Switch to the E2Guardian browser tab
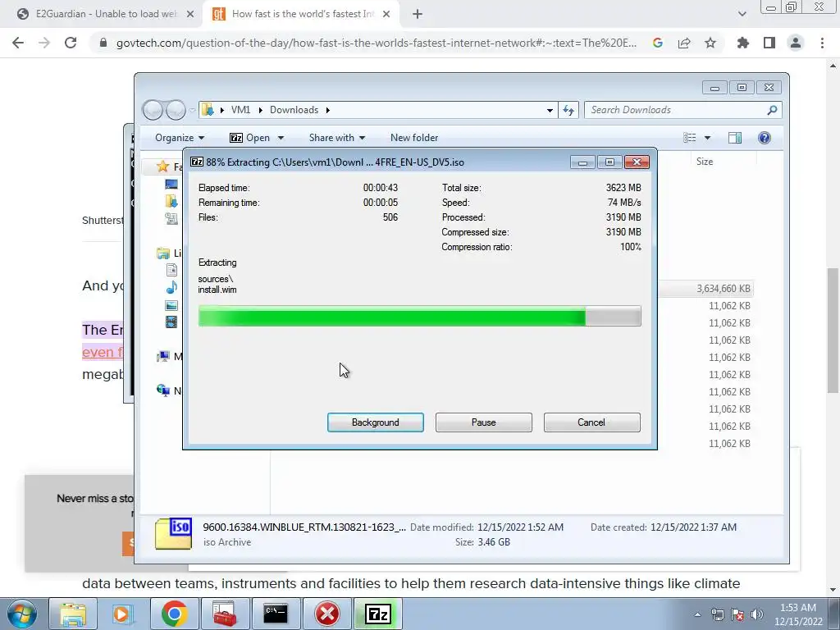840x630 pixels. (x=106, y=14)
